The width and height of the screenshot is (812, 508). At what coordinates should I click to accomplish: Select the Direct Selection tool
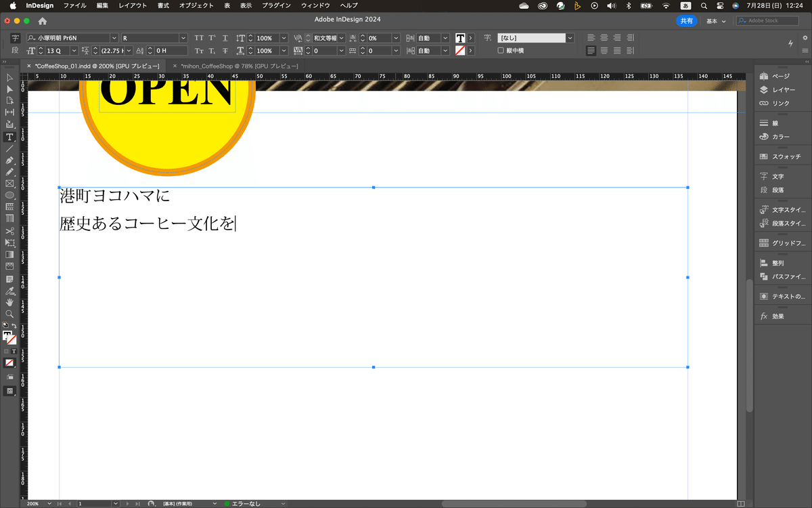[9, 89]
